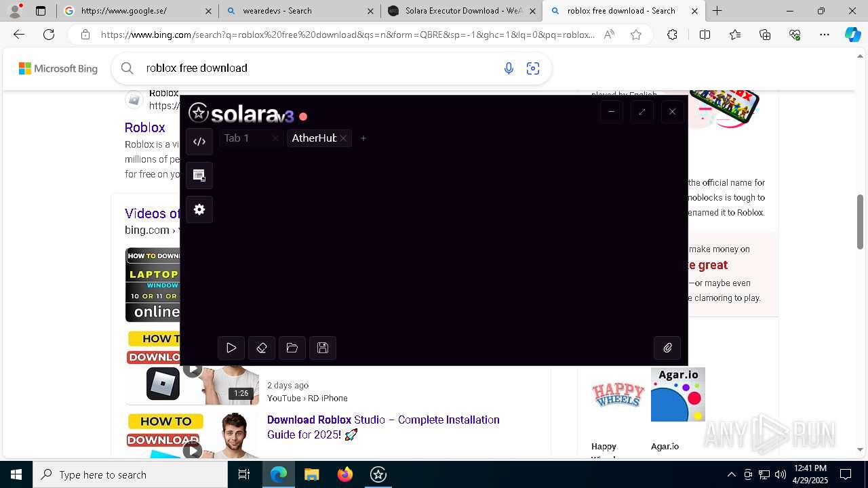This screenshot has width=868, height=488.
Task: Open the notifications center icon
Action: [846, 474]
